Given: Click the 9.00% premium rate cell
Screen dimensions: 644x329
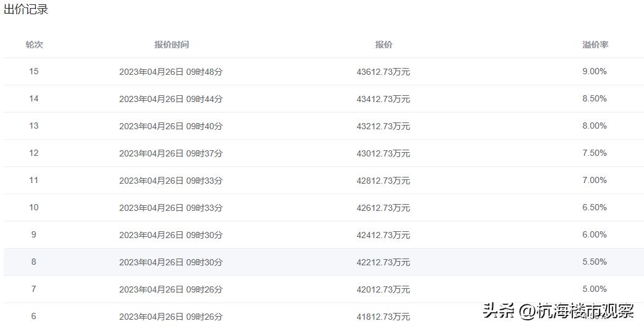Looking at the screenshot, I should (x=595, y=71).
